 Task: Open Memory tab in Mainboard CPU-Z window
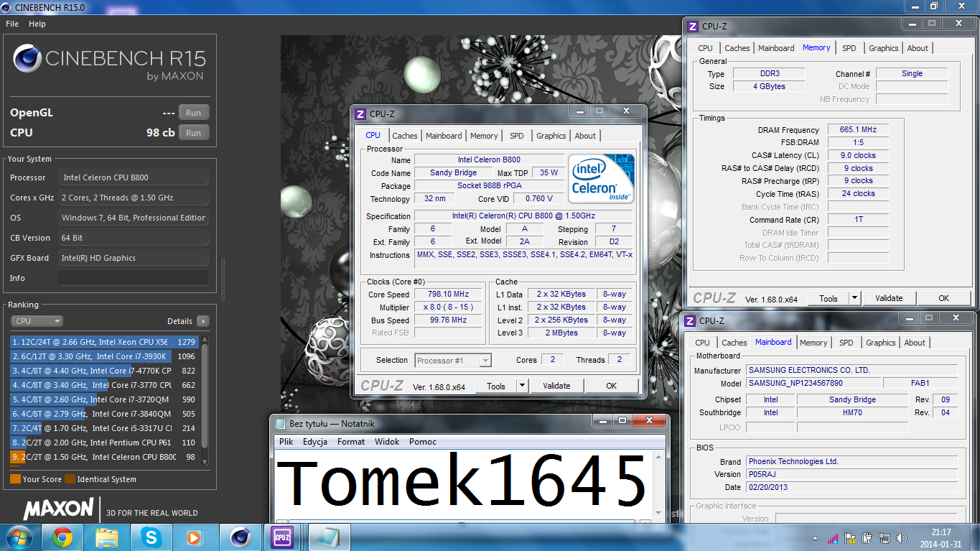coord(813,343)
